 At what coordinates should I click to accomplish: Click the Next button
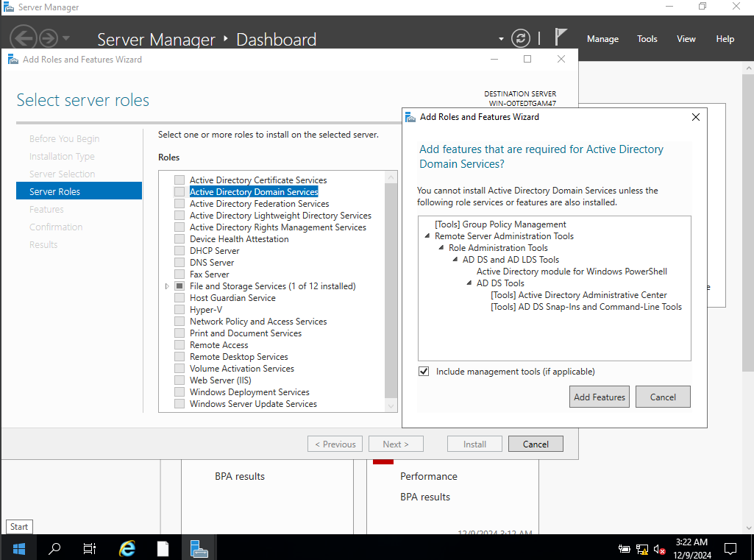pyautogui.click(x=396, y=444)
